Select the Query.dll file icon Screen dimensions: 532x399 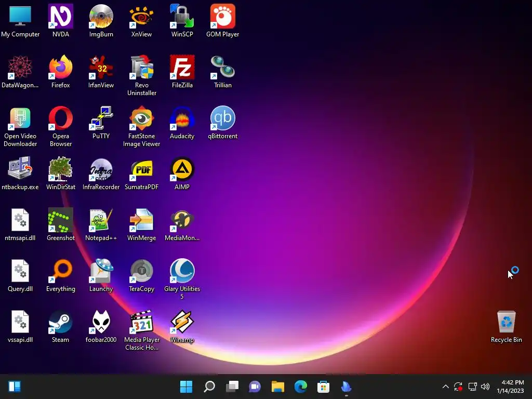point(20,271)
